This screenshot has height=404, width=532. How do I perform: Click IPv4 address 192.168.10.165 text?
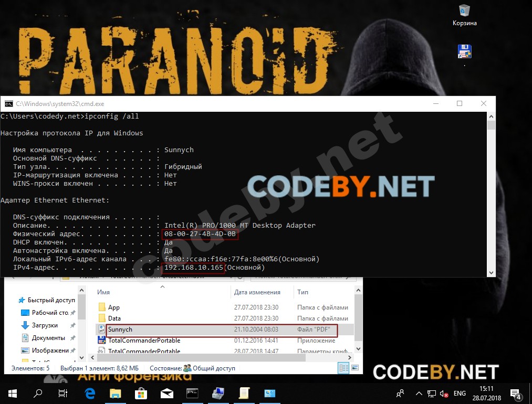point(194,268)
